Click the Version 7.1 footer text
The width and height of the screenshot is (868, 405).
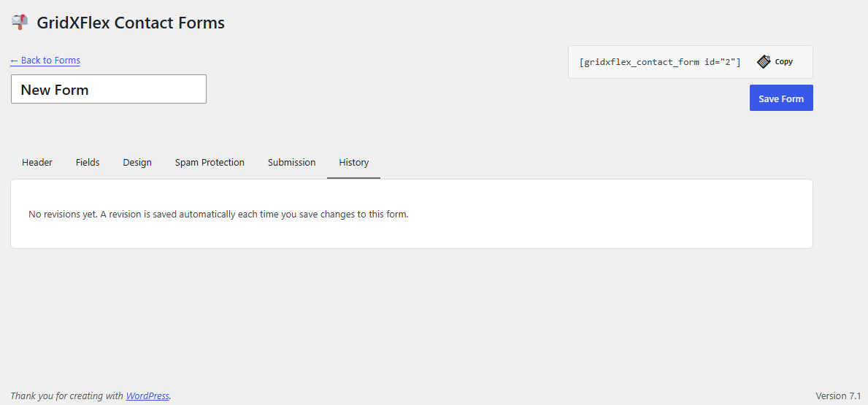click(x=838, y=396)
